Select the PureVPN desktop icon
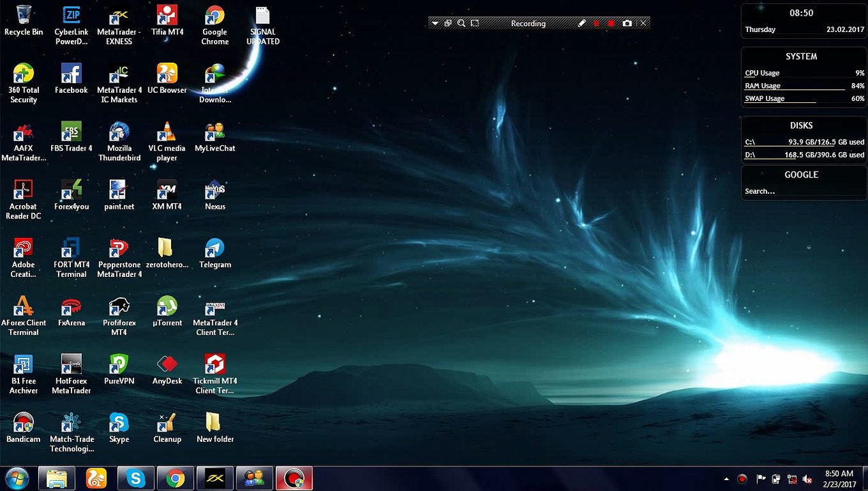The width and height of the screenshot is (868, 491). (x=119, y=370)
